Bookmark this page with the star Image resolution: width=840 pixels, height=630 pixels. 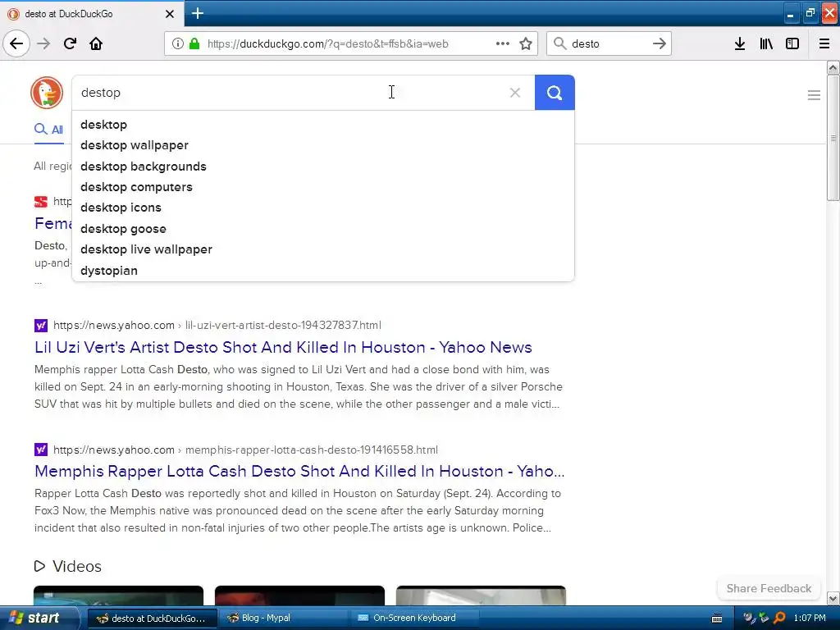click(526, 44)
